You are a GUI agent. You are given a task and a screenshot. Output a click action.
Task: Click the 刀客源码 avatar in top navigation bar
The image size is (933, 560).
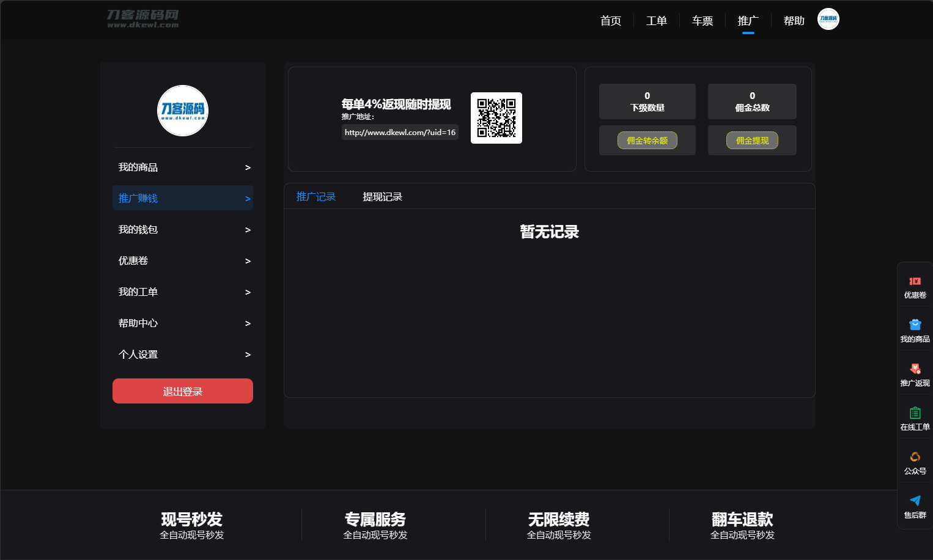point(828,19)
